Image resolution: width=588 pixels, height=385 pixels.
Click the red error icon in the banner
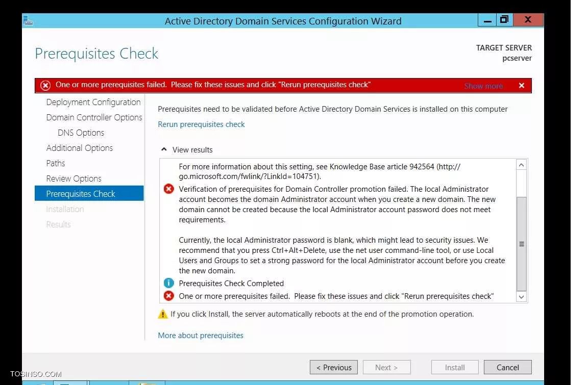pyautogui.click(x=45, y=85)
